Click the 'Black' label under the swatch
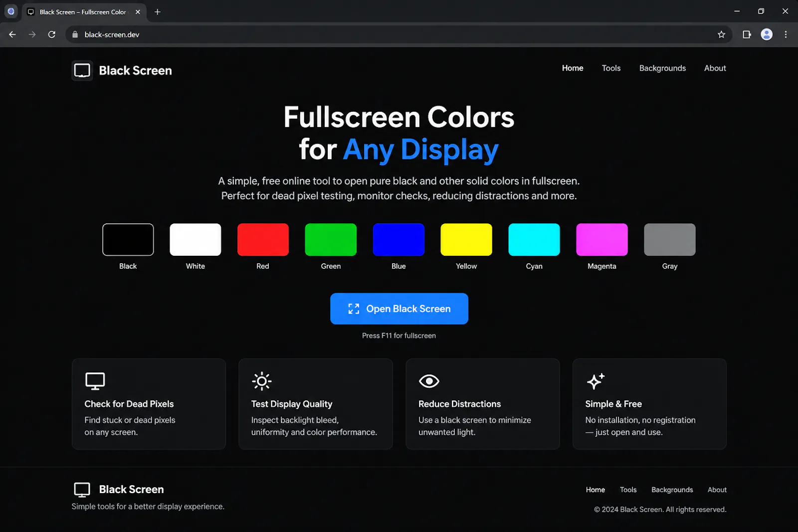 (x=128, y=266)
